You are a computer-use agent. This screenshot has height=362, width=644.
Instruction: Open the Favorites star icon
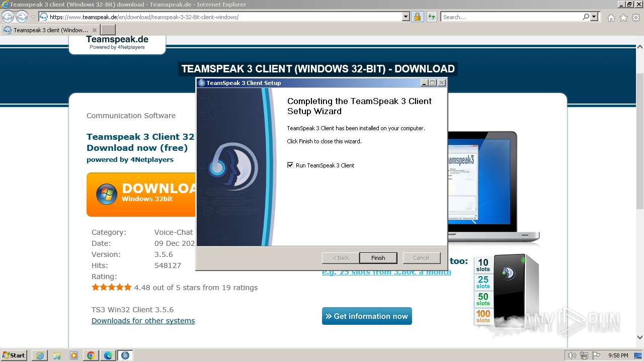623,18
